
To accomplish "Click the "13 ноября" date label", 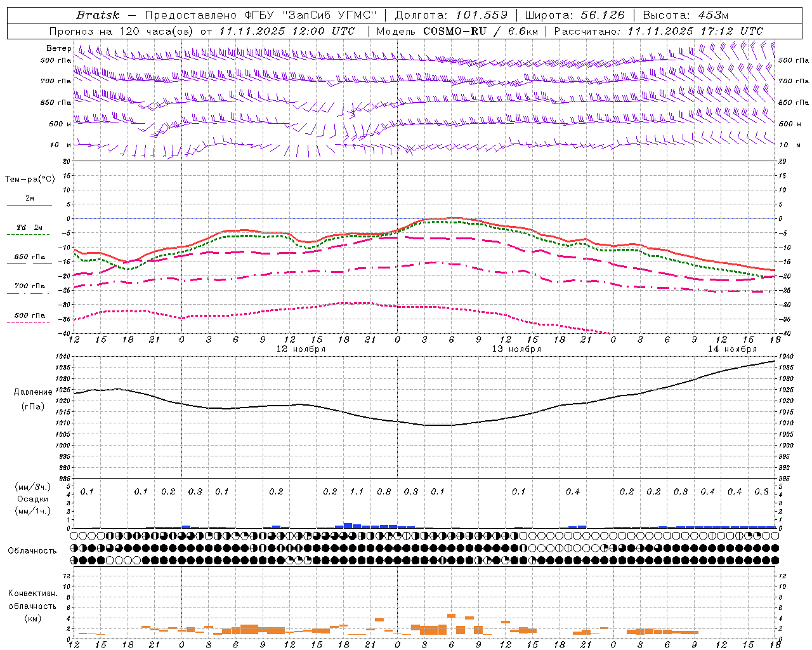I will (x=516, y=349).
